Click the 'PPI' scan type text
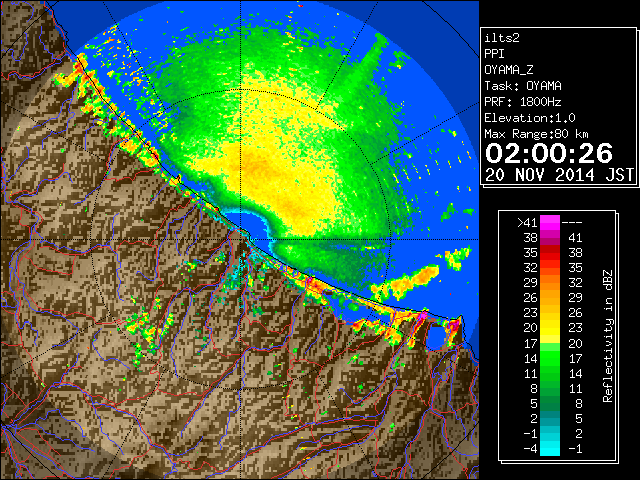 pos(494,54)
